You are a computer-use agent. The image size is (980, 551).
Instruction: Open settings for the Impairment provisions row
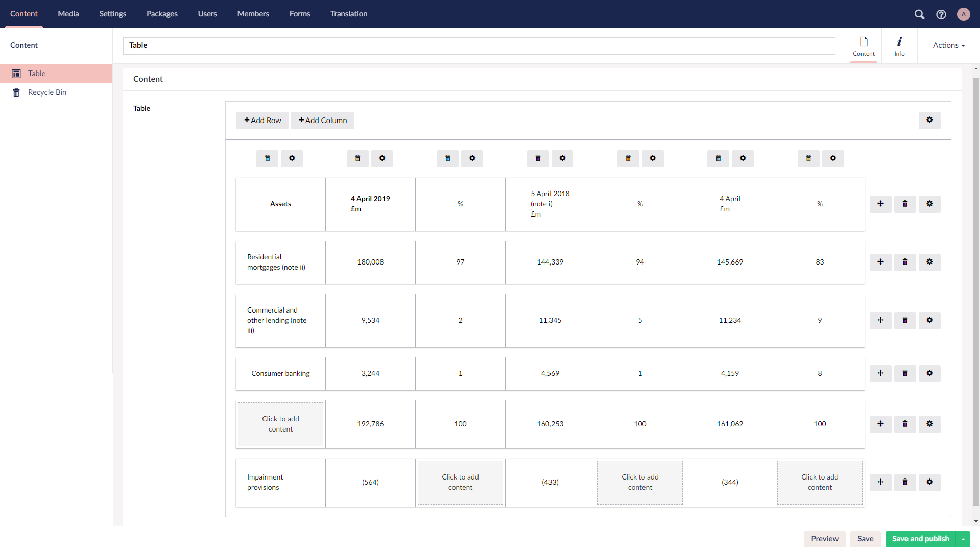[x=929, y=482]
